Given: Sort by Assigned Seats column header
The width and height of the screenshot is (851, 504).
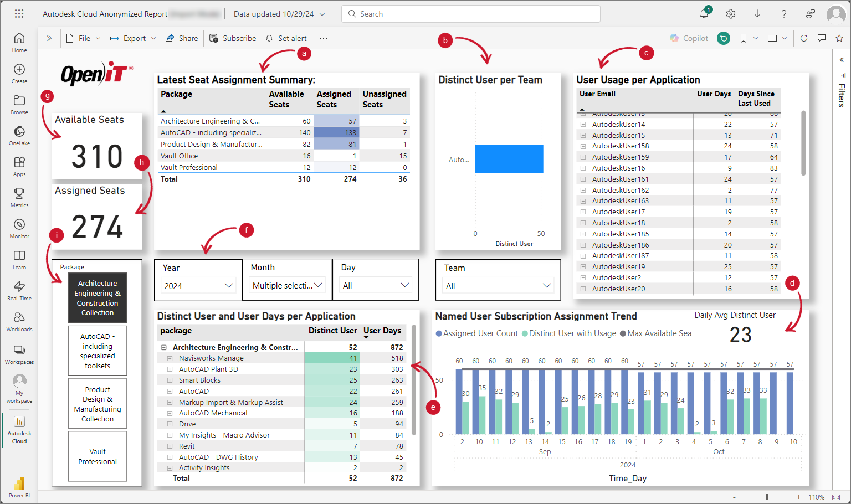Looking at the screenshot, I should click(x=334, y=99).
